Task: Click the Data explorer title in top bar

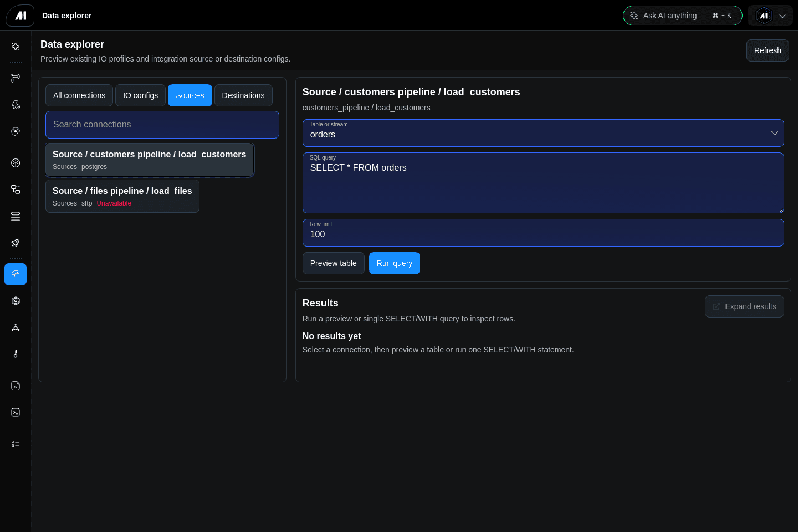Action: click(66, 16)
